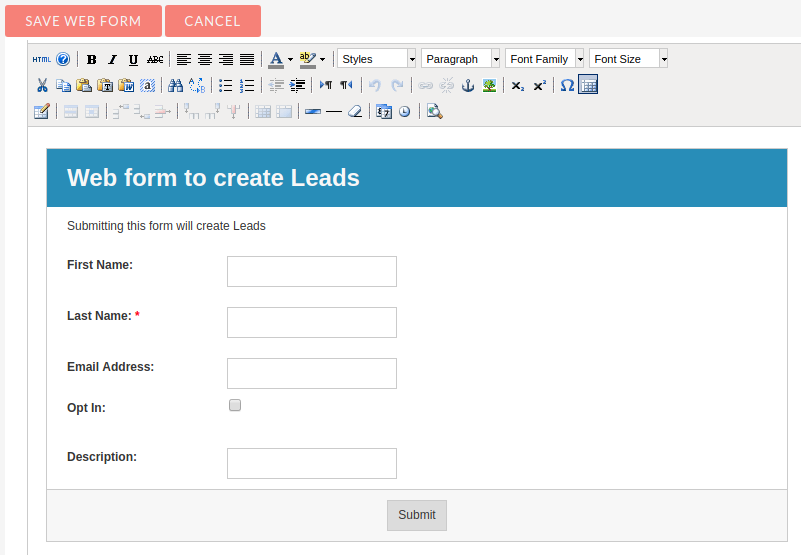
Task: Click the find binoculars icon
Action: 175,85
